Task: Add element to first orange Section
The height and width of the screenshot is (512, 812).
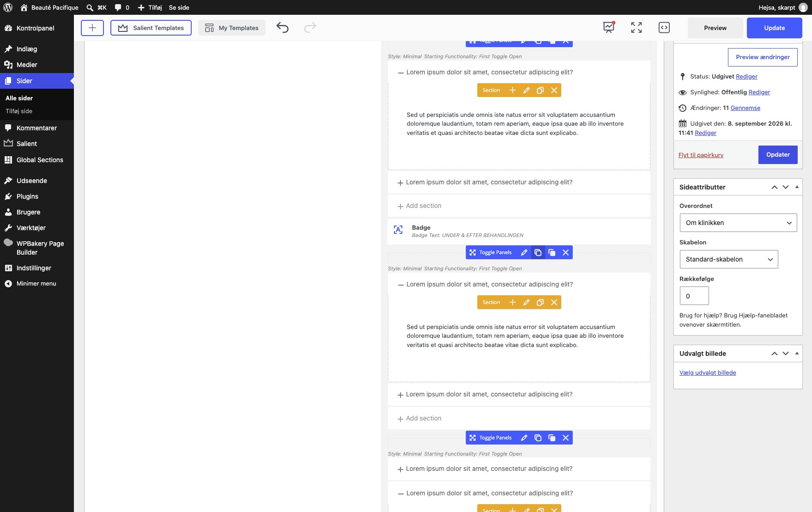Action: pyautogui.click(x=512, y=90)
